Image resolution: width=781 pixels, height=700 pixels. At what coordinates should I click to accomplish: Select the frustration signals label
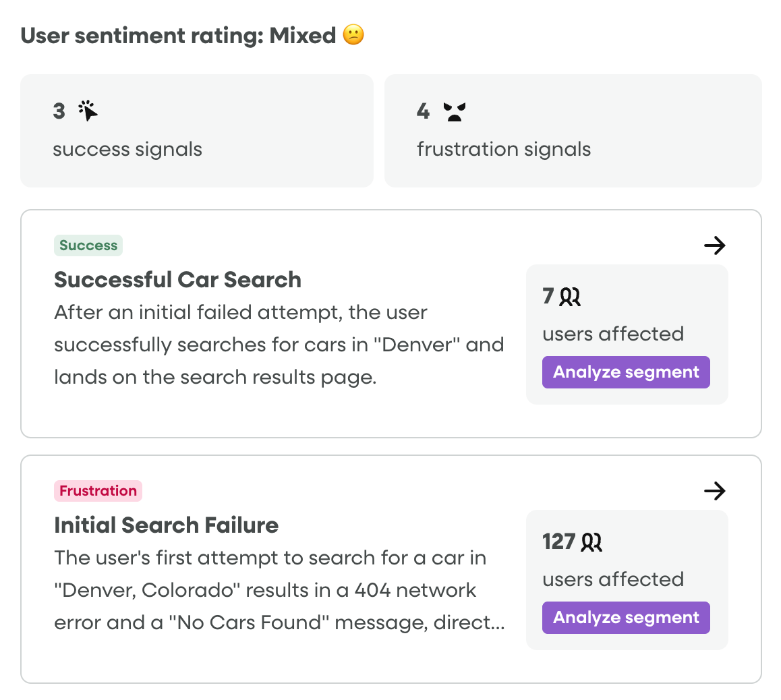pos(504,149)
